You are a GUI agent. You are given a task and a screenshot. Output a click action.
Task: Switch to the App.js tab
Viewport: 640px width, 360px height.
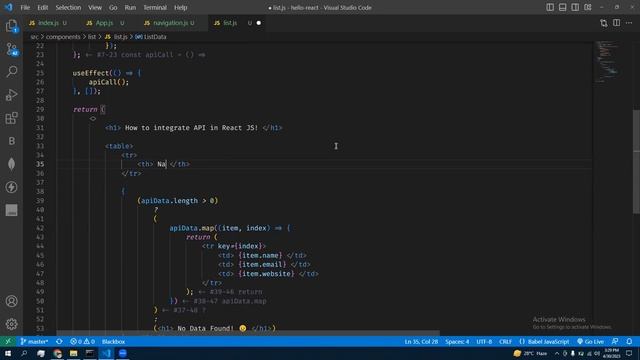[x=104, y=23]
